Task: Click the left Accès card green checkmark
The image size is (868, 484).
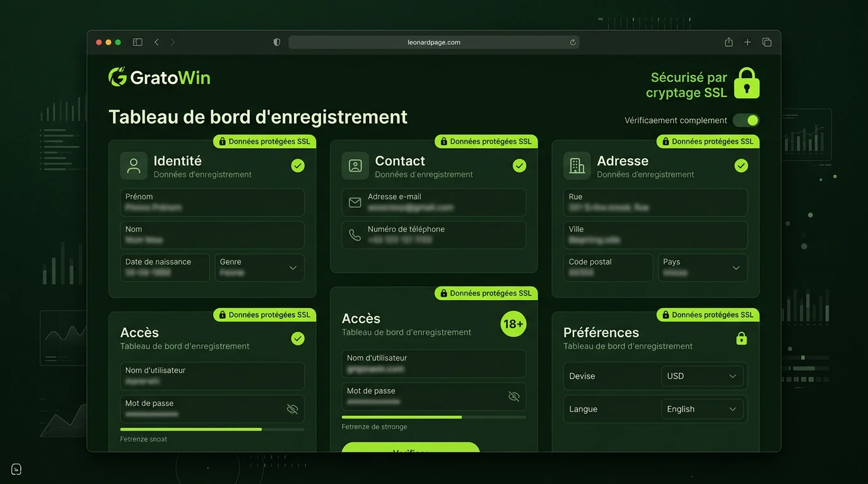Action: click(298, 339)
